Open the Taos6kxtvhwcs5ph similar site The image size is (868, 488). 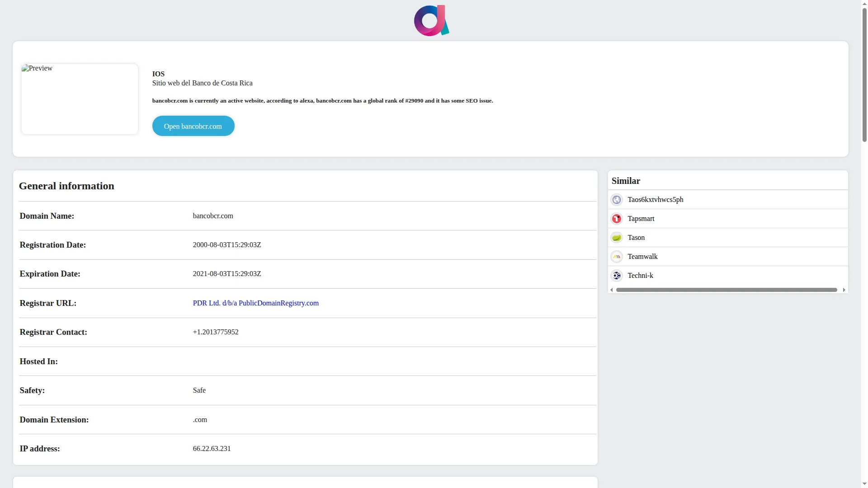click(656, 200)
